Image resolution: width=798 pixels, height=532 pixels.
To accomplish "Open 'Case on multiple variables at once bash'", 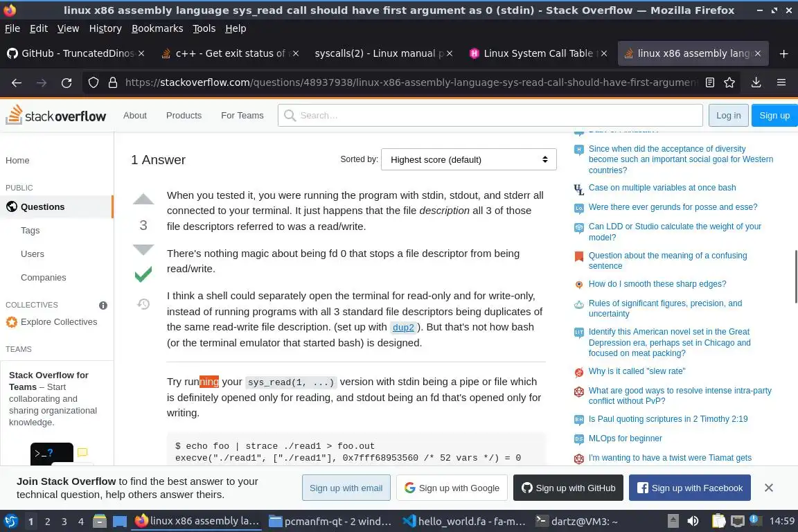I will point(662,187).
